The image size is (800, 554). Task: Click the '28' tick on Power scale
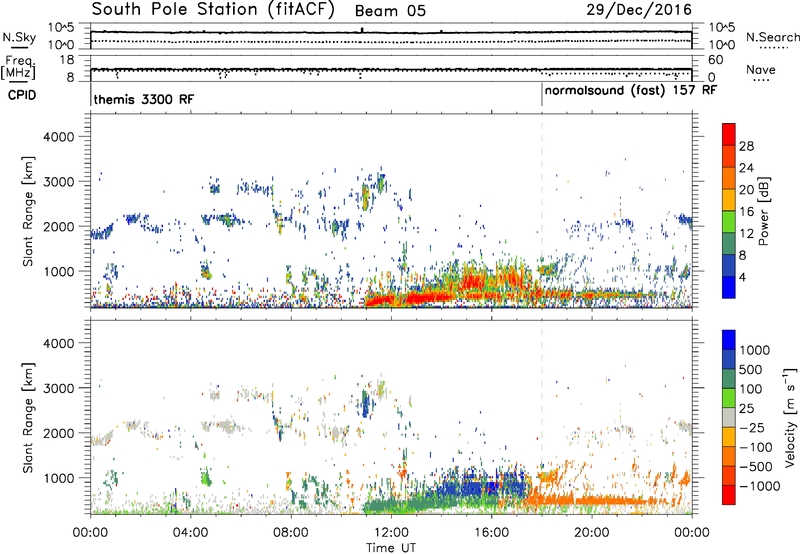746,146
